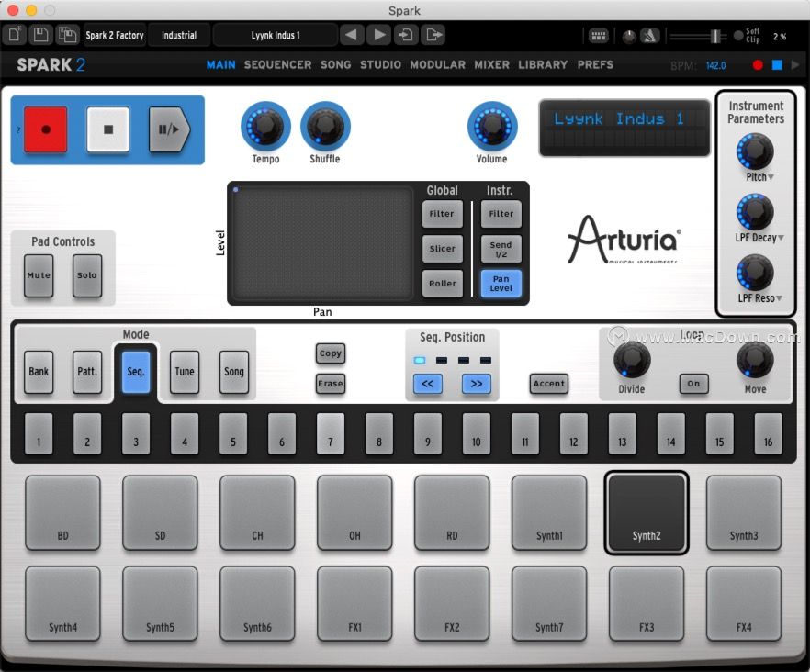The width and height of the screenshot is (810, 672).
Task: Select Bank mode
Action: click(39, 372)
